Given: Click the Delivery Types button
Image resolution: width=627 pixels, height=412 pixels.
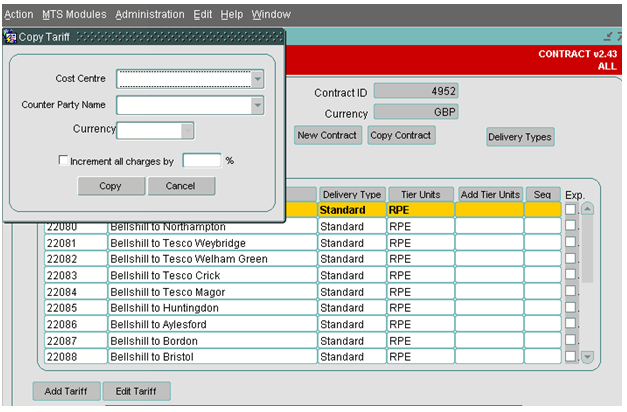Looking at the screenshot, I should [520, 137].
